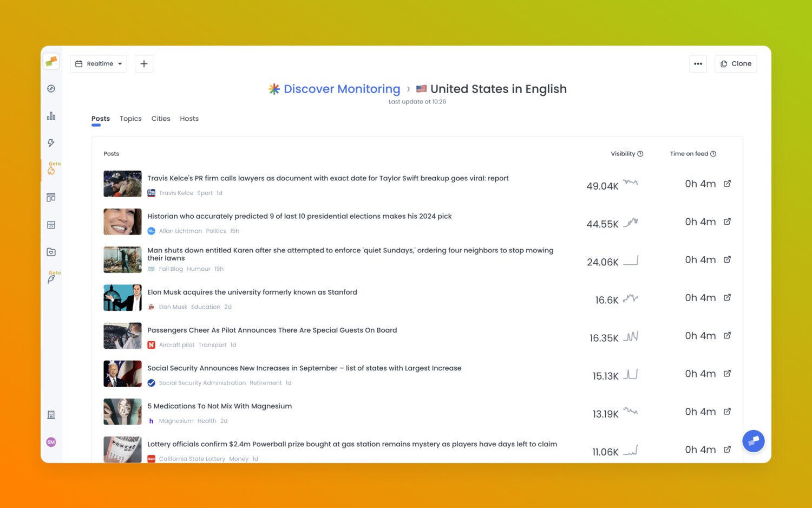The image size is (812, 508).
Task: Click the Clone button
Action: [x=736, y=64]
